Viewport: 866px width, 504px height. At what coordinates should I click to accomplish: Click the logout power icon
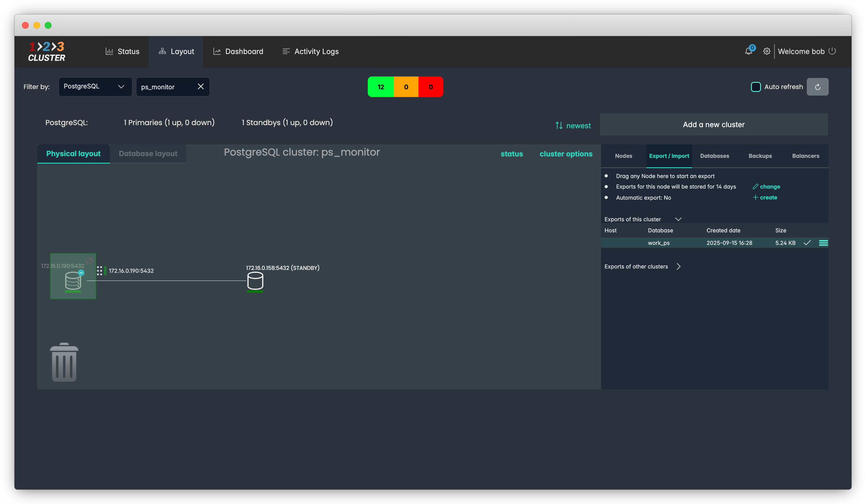click(x=832, y=51)
